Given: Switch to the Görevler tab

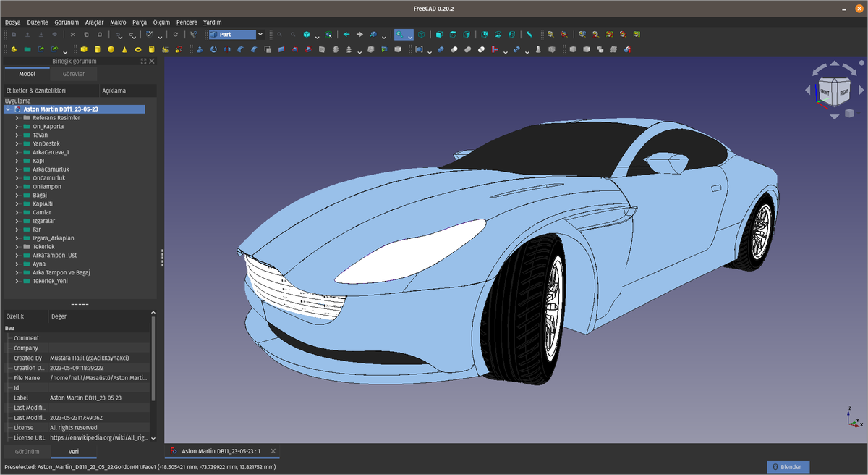Looking at the screenshot, I should [x=73, y=74].
